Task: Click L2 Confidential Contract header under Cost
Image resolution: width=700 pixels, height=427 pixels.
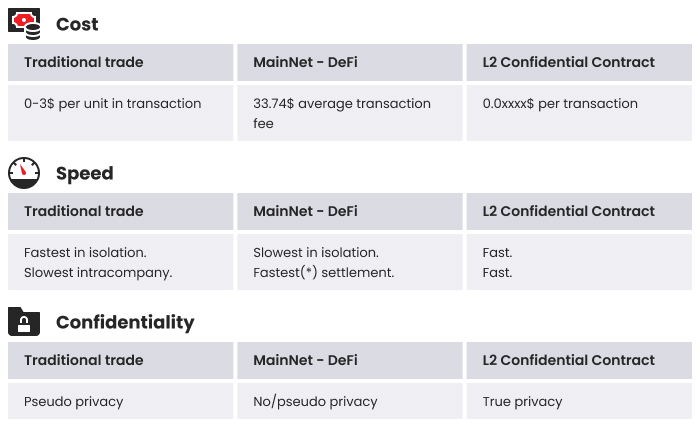Action: pyautogui.click(x=579, y=62)
